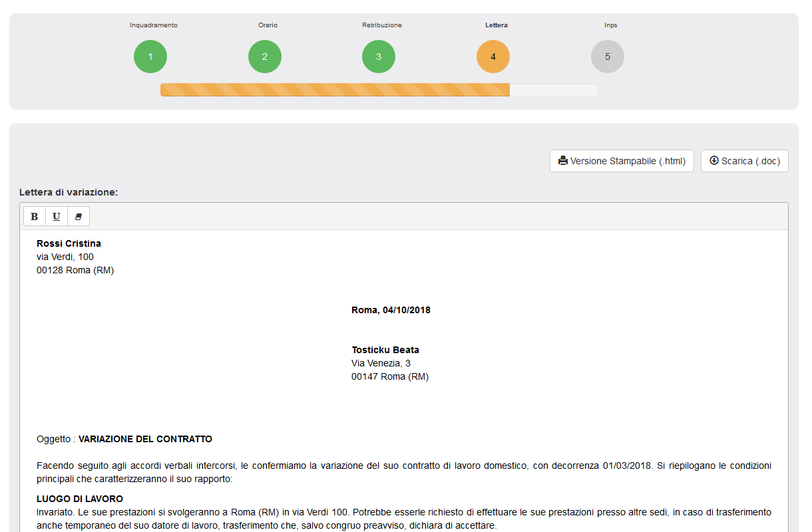Select the Inps step label
The width and height of the screenshot is (812, 532).
[x=610, y=25]
